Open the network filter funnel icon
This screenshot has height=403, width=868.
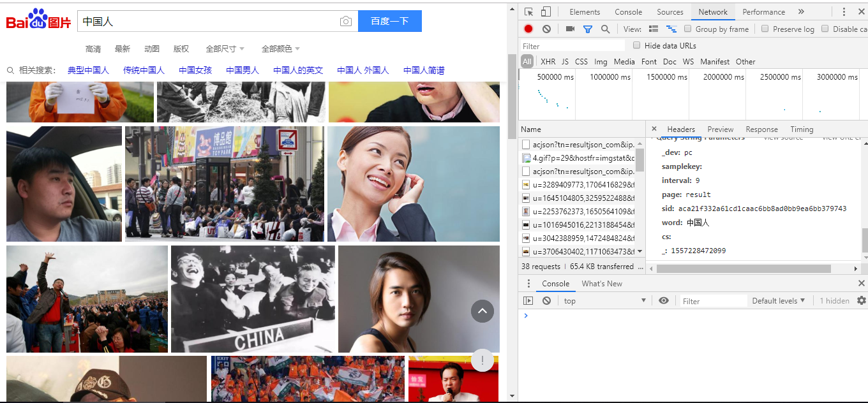(588, 29)
